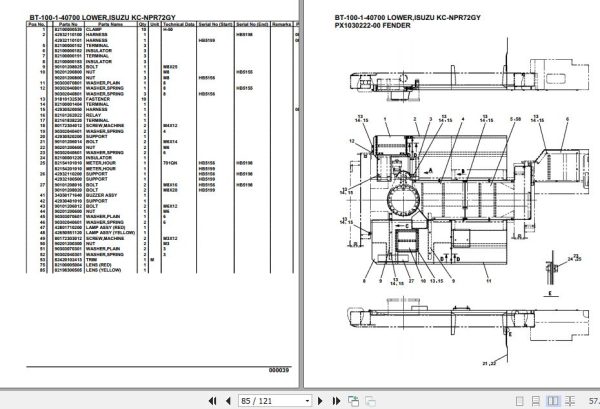Click the 21,22 callout in diagram
Viewport: 600px width, 409px height.
[489, 363]
